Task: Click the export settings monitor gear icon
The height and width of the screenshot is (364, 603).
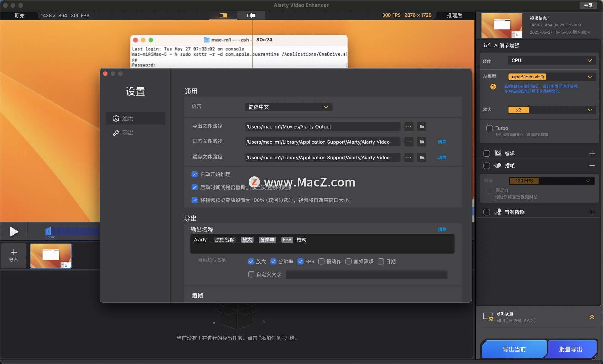Action: pyautogui.click(x=488, y=317)
